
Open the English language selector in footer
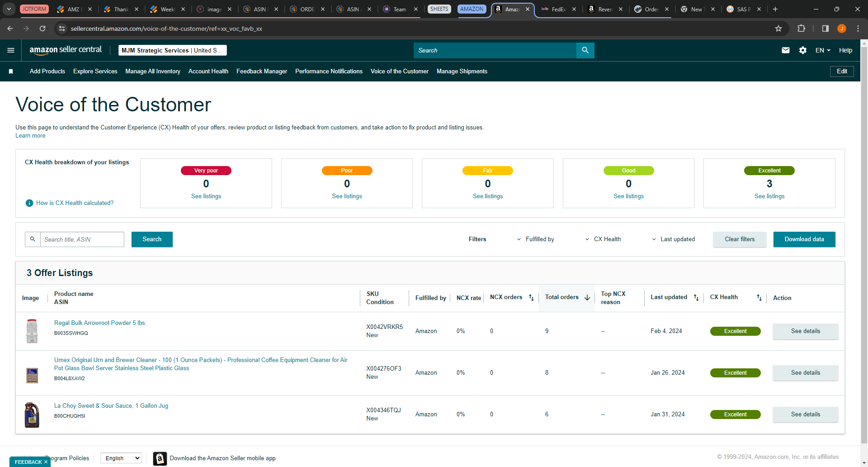click(x=121, y=458)
